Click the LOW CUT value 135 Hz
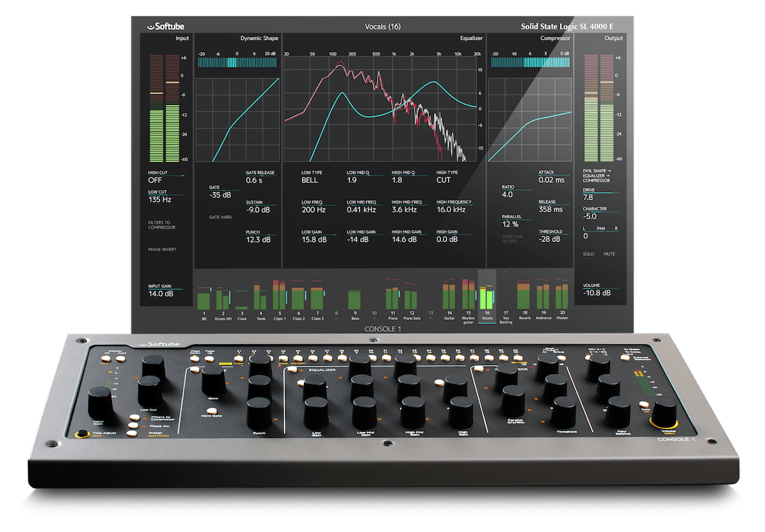The image size is (765, 532). tap(159, 200)
